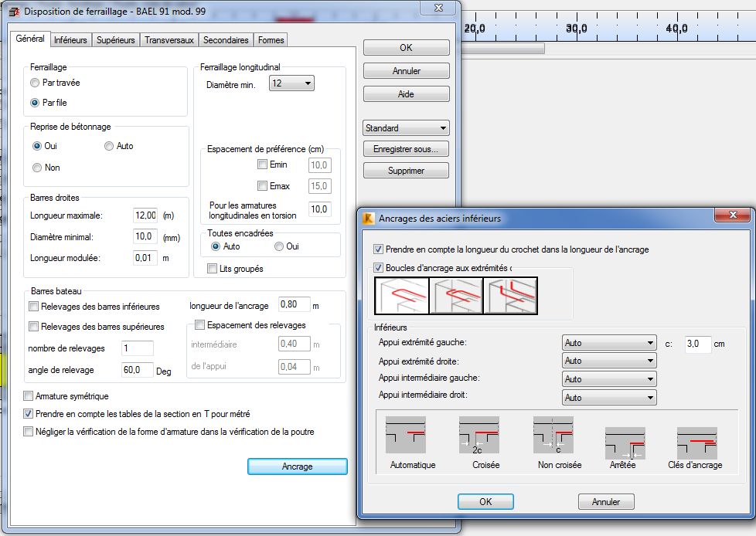Click the Diamètre minimal input field
756x536 pixels.
click(x=145, y=236)
